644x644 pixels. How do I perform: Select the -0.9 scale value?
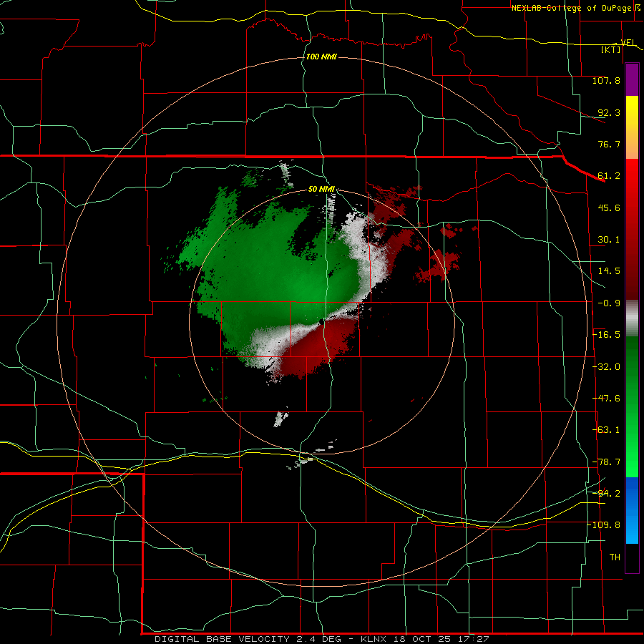(609, 303)
